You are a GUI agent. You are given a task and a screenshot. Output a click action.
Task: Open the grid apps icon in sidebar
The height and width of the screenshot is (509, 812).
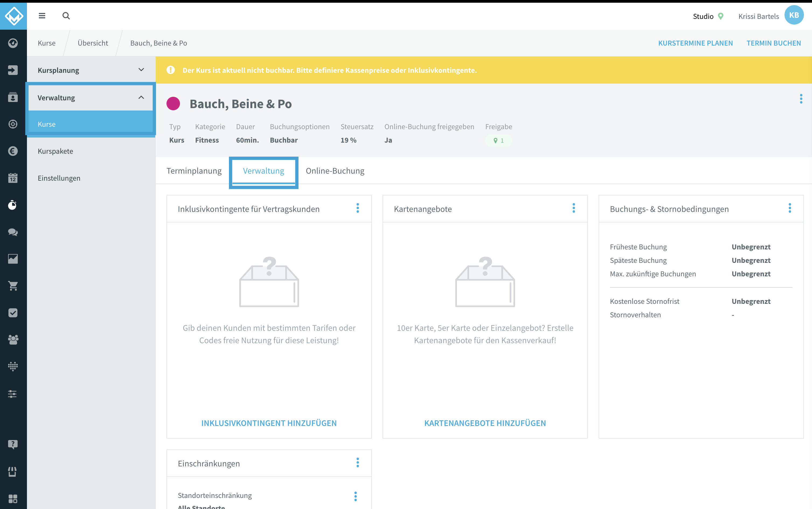pyautogui.click(x=13, y=498)
